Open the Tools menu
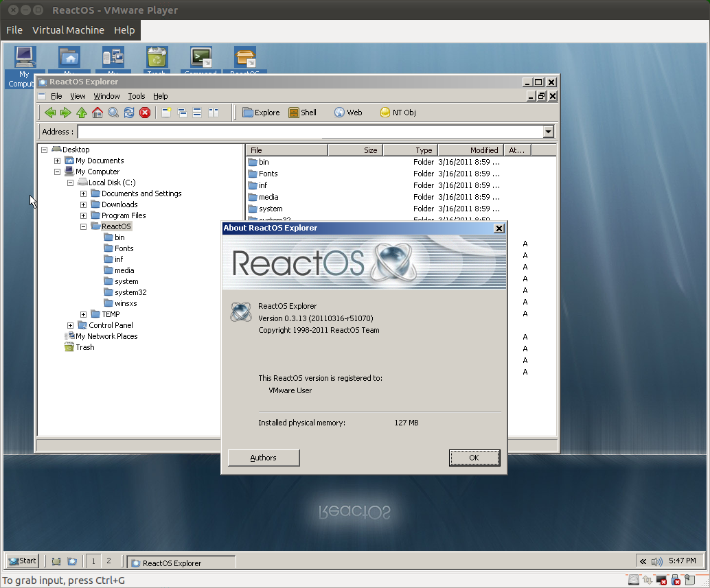This screenshot has height=588, width=710. [x=136, y=96]
